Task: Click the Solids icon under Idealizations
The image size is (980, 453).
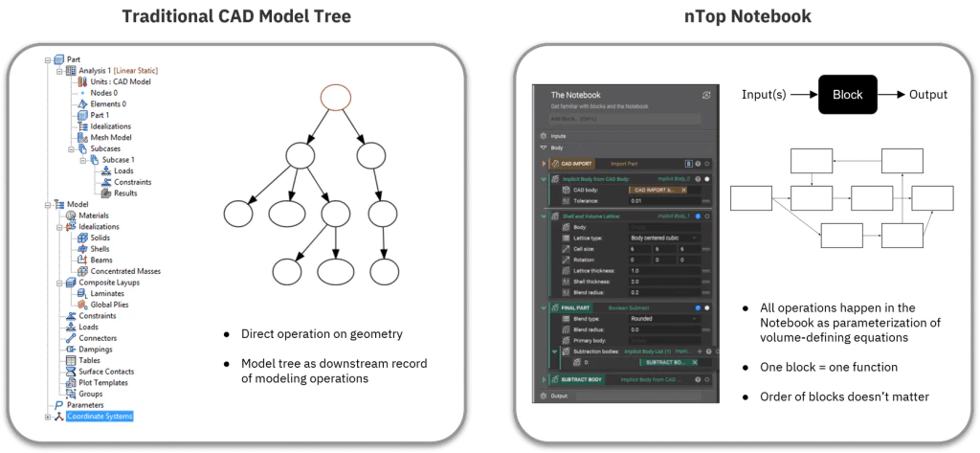Action: [82, 238]
